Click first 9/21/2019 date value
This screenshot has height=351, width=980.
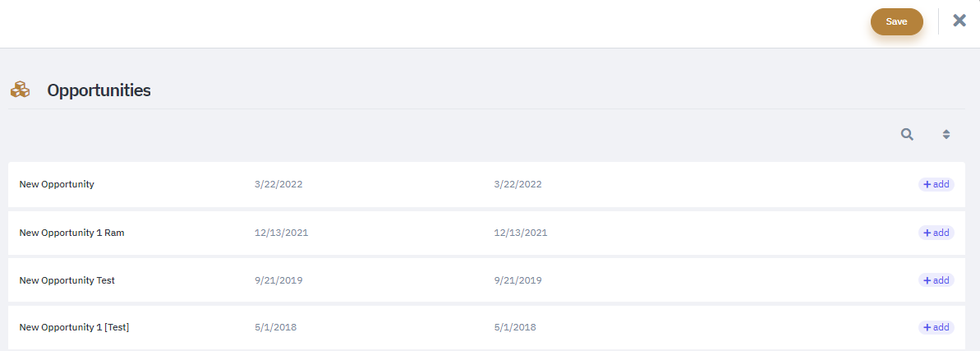coord(278,280)
